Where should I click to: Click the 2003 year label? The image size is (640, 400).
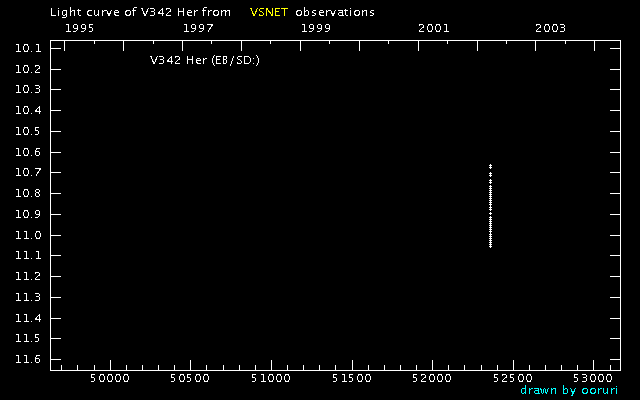(551, 28)
